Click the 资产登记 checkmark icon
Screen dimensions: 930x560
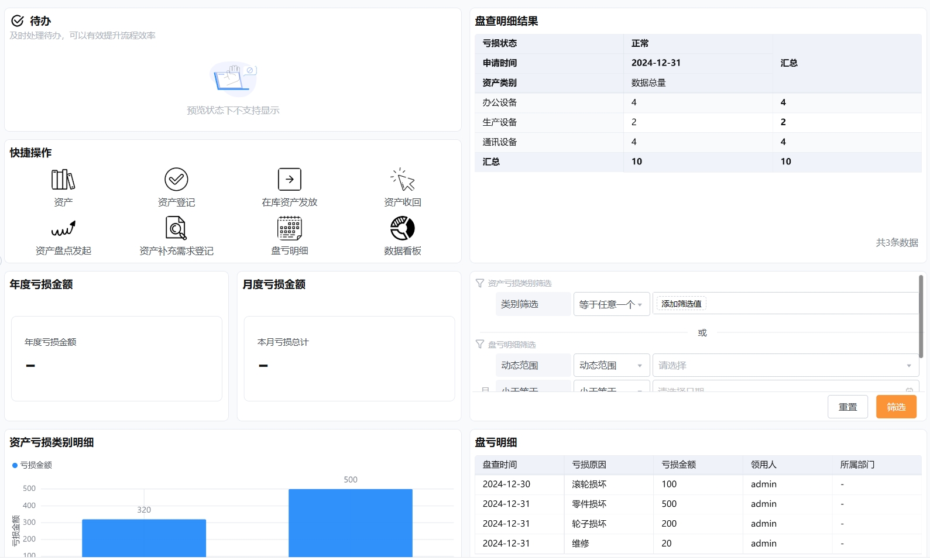[176, 180]
